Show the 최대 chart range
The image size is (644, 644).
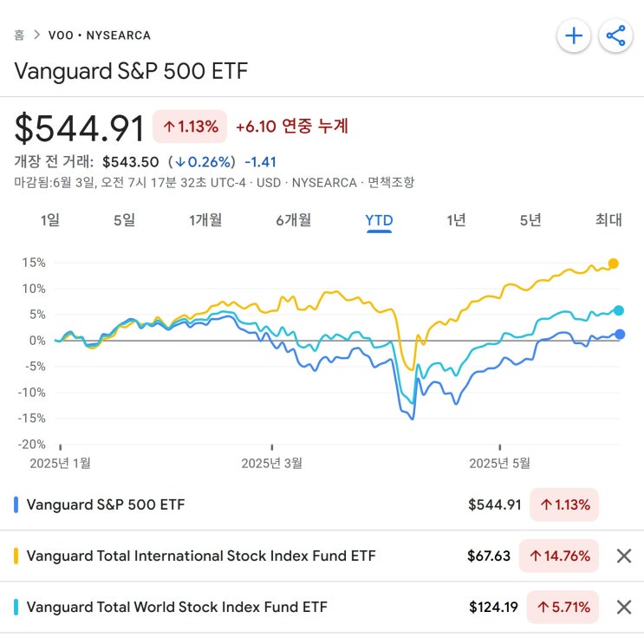(608, 220)
